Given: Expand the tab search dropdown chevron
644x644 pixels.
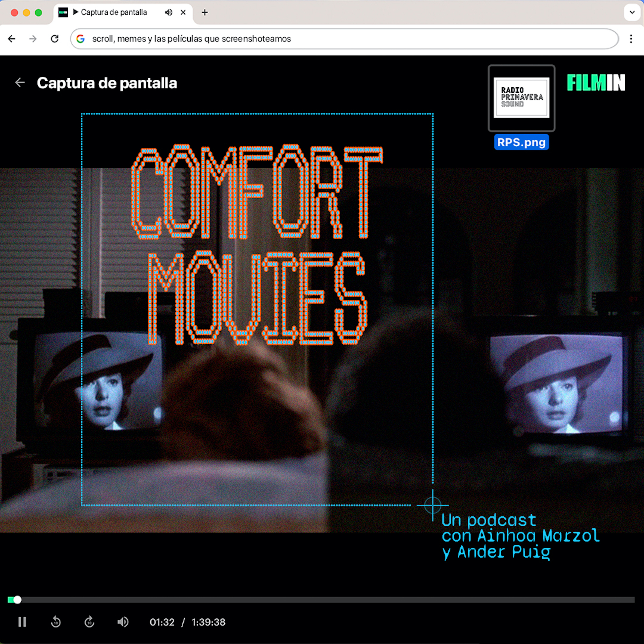Looking at the screenshot, I should [x=632, y=13].
